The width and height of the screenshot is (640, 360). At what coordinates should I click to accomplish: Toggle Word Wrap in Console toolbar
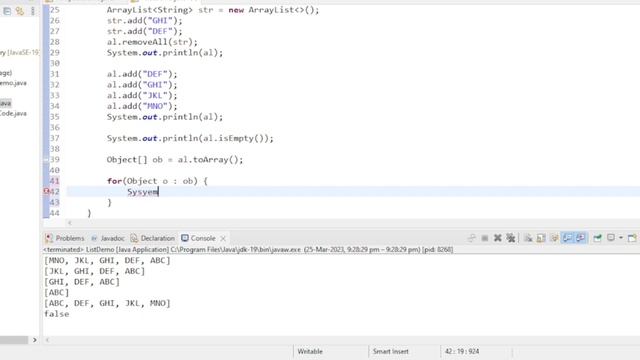554,238
